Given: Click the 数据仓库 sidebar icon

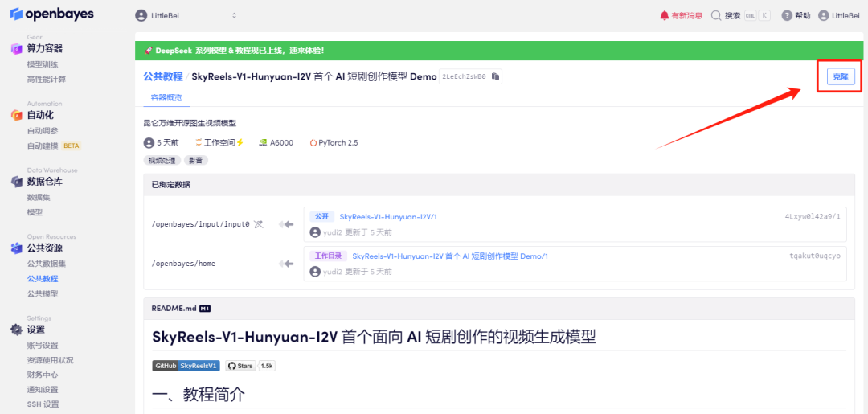Looking at the screenshot, I should click(x=17, y=182).
